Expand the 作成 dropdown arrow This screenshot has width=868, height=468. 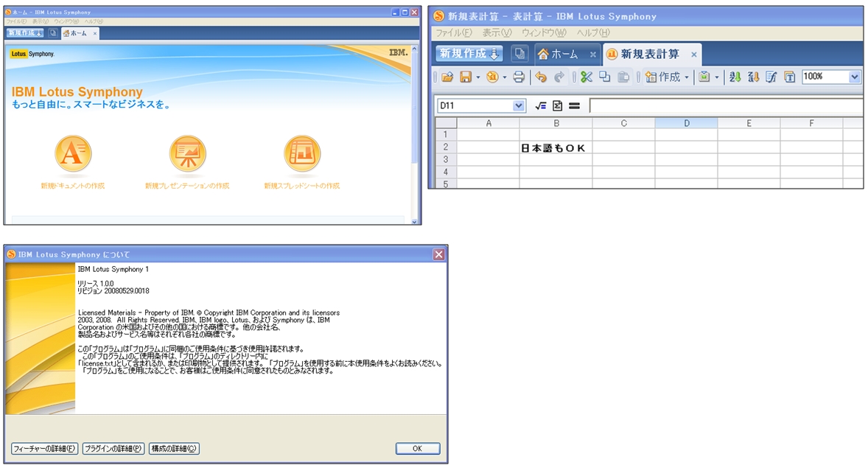coord(687,77)
